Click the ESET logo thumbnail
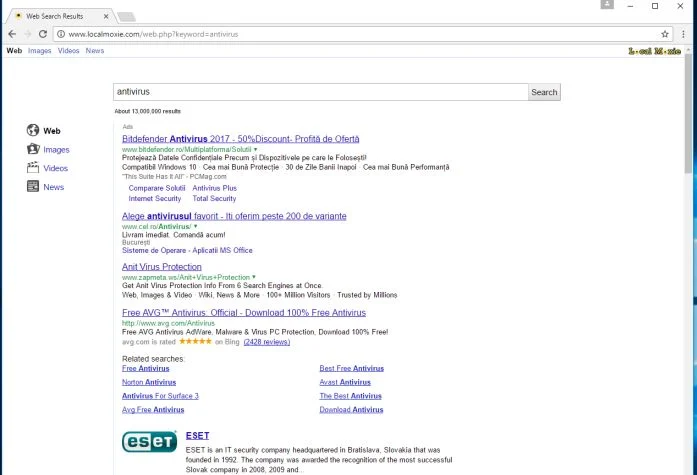697x475 pixels. tap(149, 441)
